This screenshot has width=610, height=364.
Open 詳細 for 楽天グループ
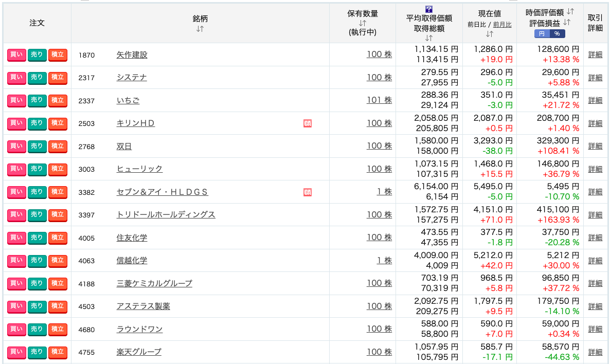(595, 352)
